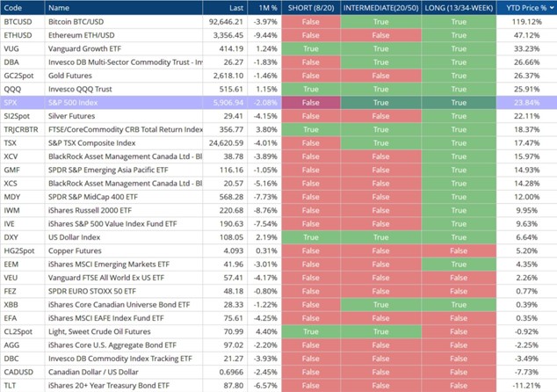Click Invesco QQQ Trust name cell
Screen dimensions: 557x392
[124, 89]
